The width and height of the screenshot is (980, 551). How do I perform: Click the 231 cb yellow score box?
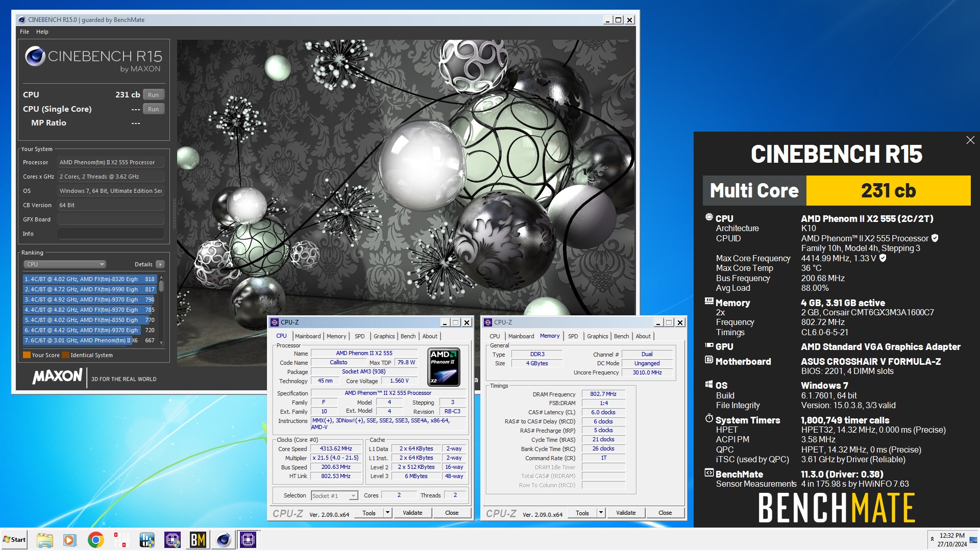tap(888, 191)
